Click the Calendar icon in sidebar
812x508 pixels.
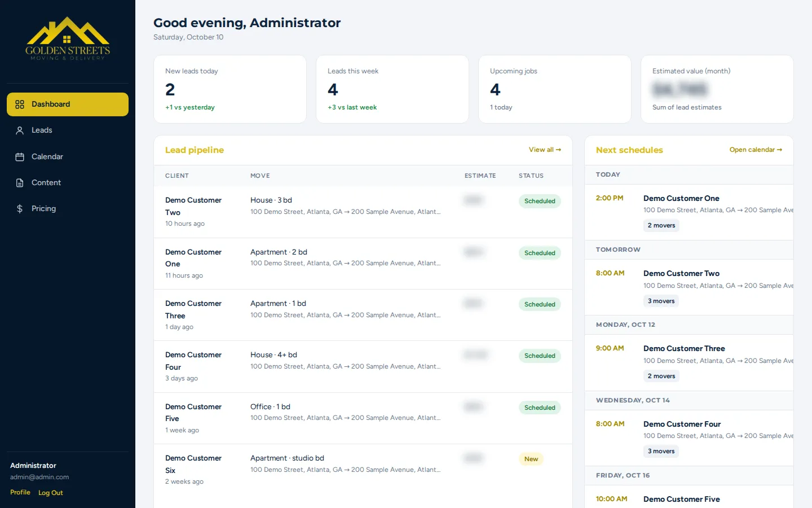click(x=20, y=157)
